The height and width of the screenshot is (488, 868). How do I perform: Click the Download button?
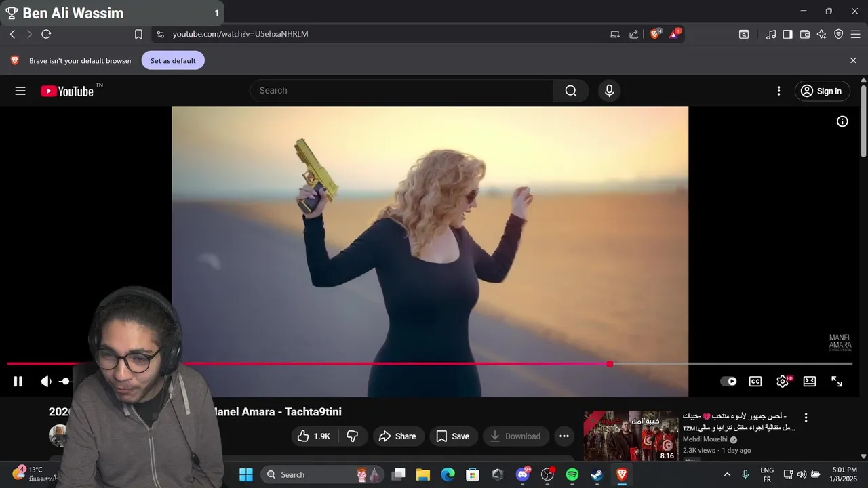(515, 436)
